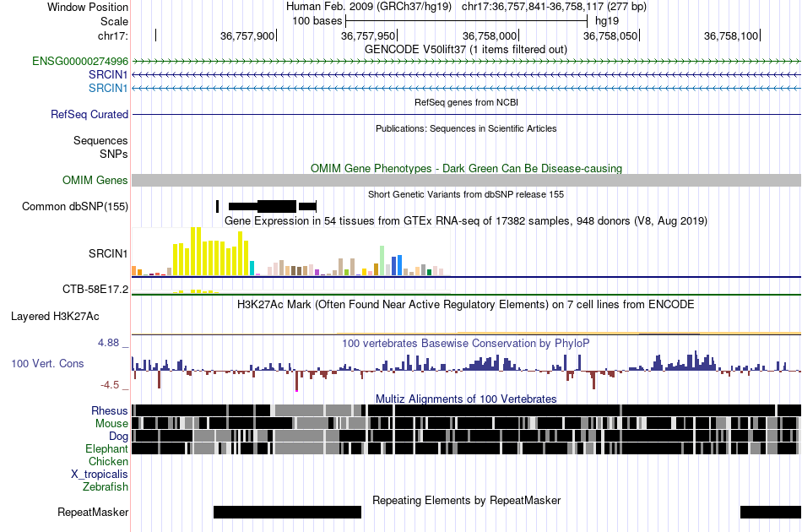
Task: Open the Publications: Sequences in Scientific Articles title
Action: coord(466,128)
